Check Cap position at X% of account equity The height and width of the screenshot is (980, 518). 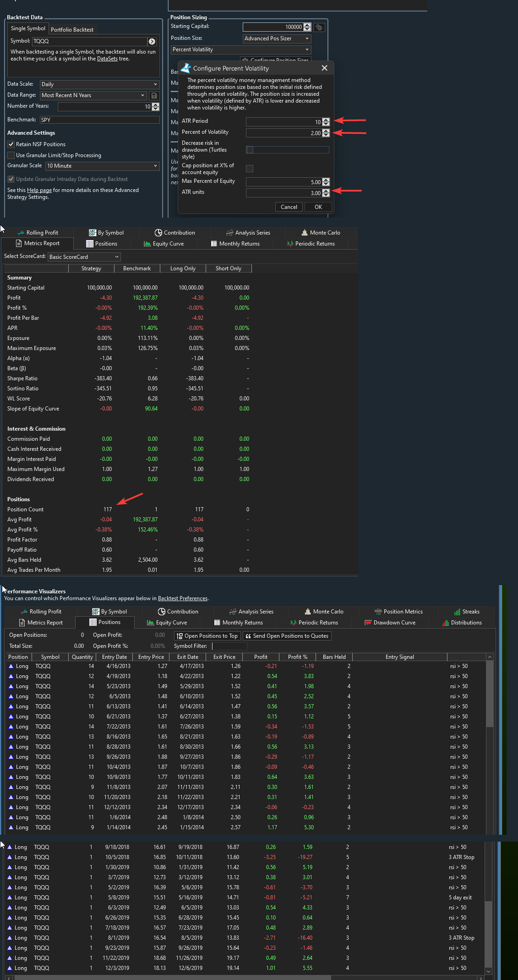pyautogui.click(x=250, y=169)
